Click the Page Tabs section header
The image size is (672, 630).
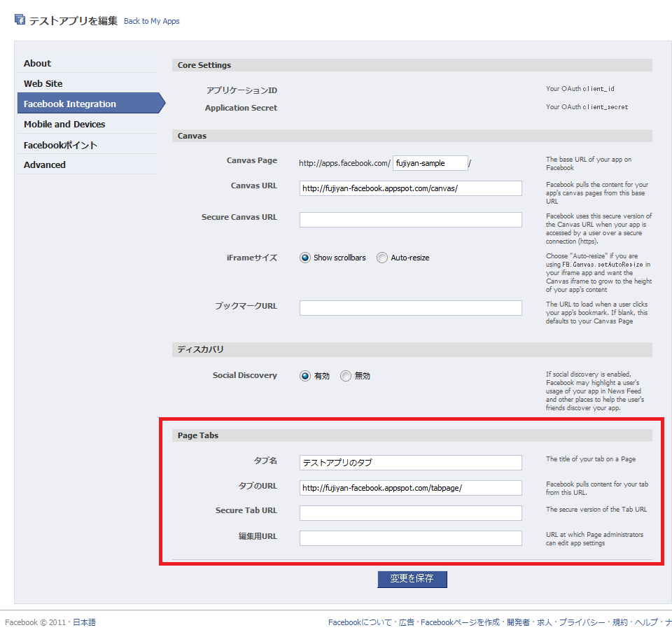412,435
